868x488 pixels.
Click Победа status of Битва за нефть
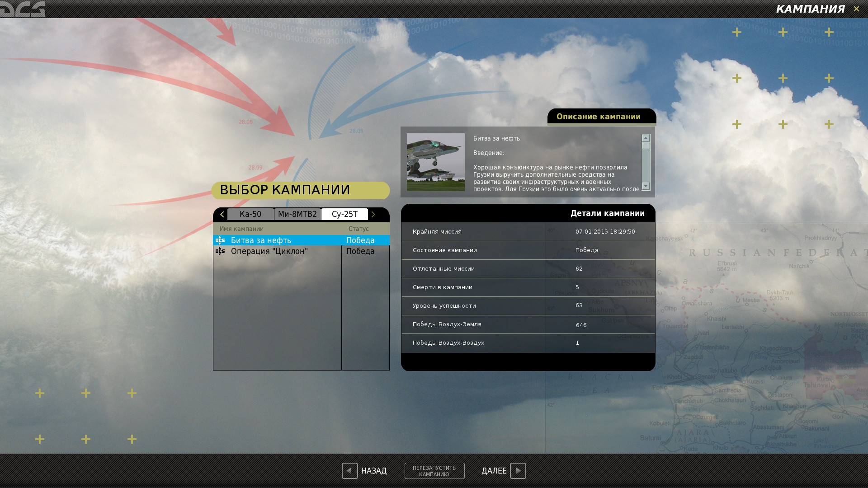(x=360, y=240)
